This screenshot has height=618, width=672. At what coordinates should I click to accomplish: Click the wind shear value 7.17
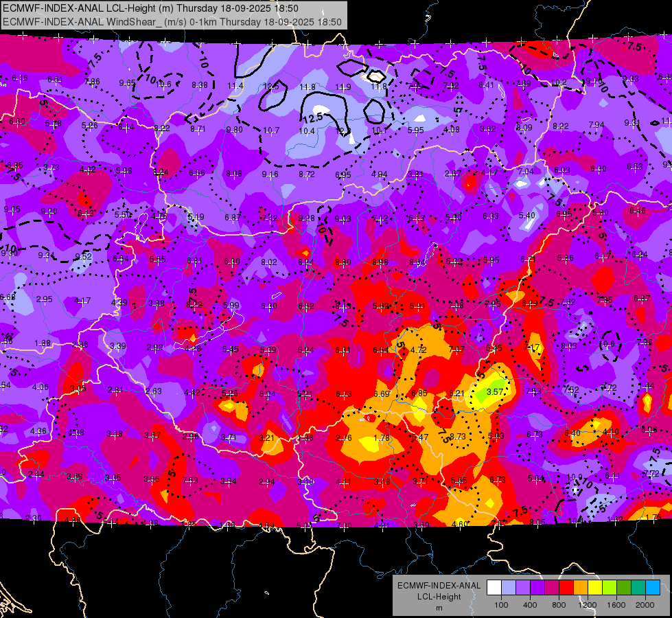531,347
